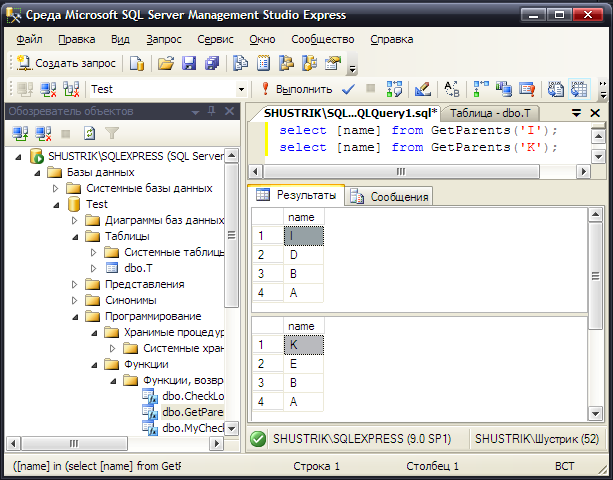Select cell 'D' in first result grid
This screenshot has height=480, width=613.
pos(303,255)
